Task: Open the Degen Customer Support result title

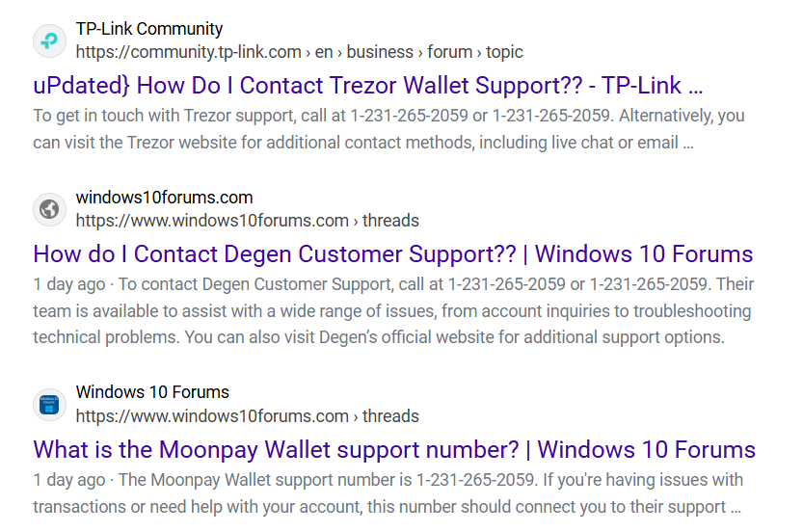Action: [392, 254]
